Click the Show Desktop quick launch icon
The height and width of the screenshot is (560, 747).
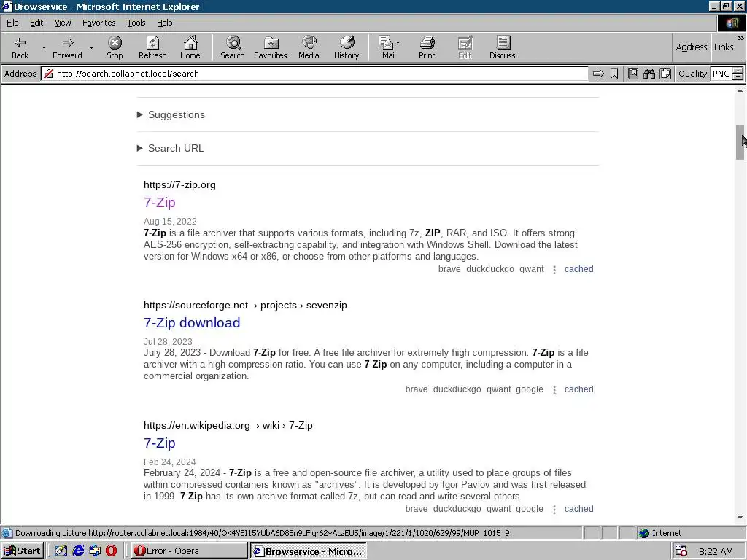pos(61,551)
